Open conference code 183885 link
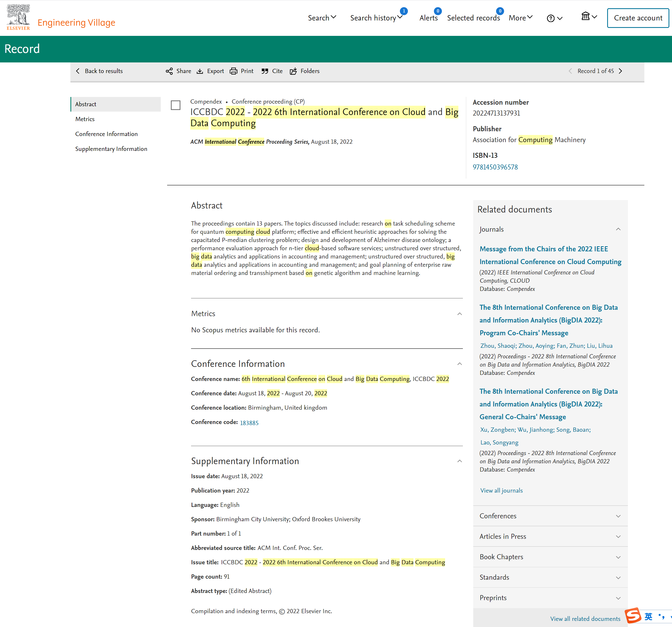This screenshot has height=627, width=672. point(249,423)
